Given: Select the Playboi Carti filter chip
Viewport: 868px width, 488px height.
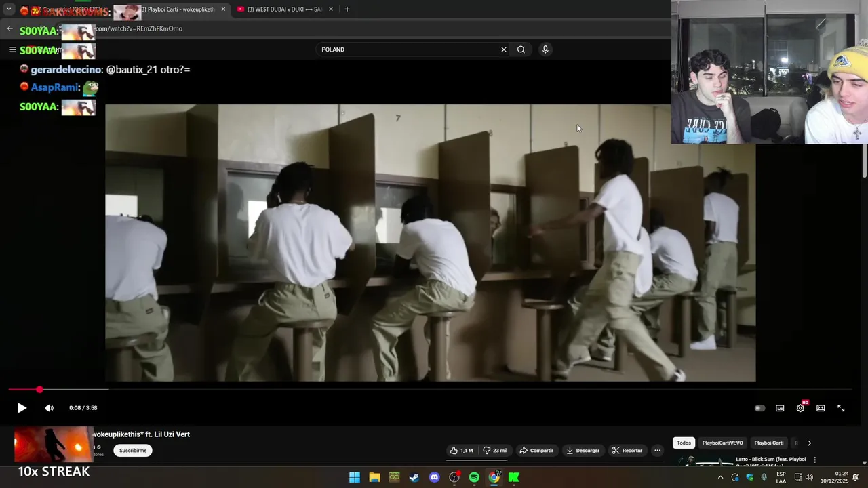Looking at the screenshot, I should [769, 443].
